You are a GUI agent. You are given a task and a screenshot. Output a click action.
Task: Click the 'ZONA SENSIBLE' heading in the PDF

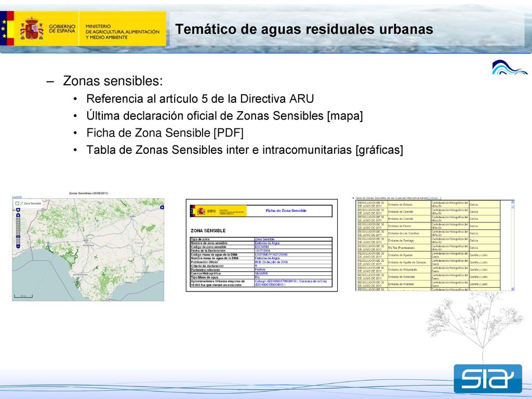pos(208,231)
